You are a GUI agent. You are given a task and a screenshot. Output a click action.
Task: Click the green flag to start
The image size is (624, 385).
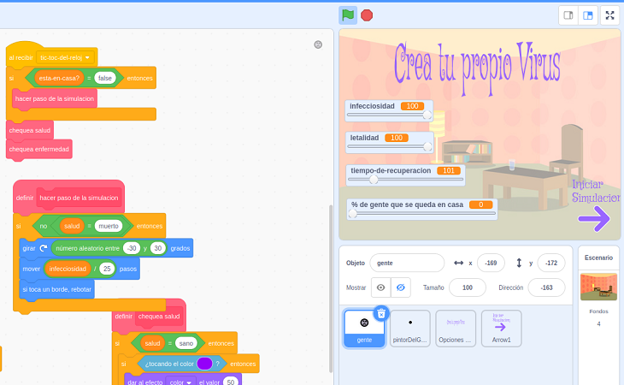click(x=348, y=15)
